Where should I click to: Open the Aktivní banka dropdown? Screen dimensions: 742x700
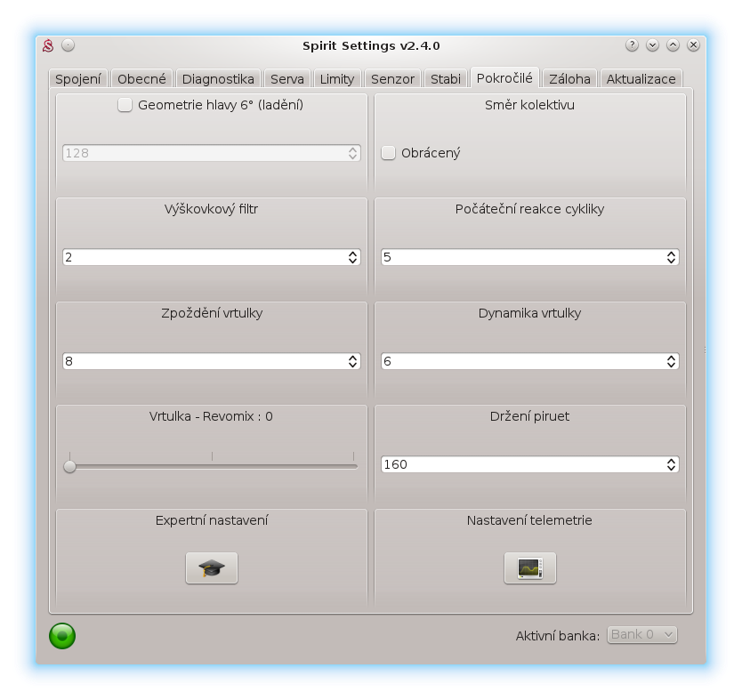point(641,634)
